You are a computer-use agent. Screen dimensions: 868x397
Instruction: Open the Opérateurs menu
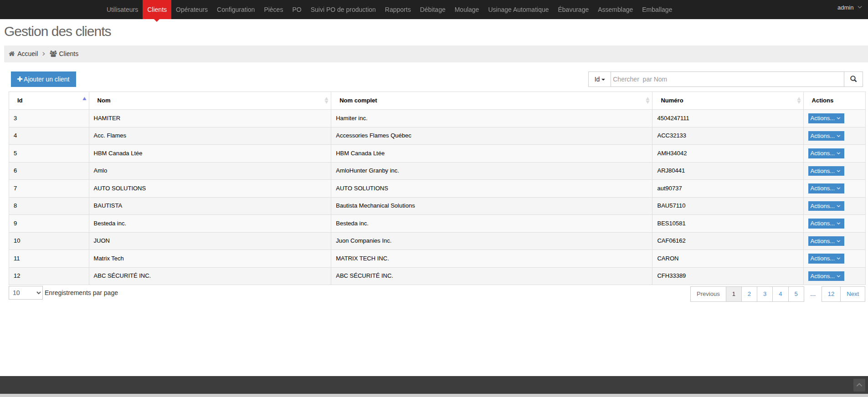192,10
